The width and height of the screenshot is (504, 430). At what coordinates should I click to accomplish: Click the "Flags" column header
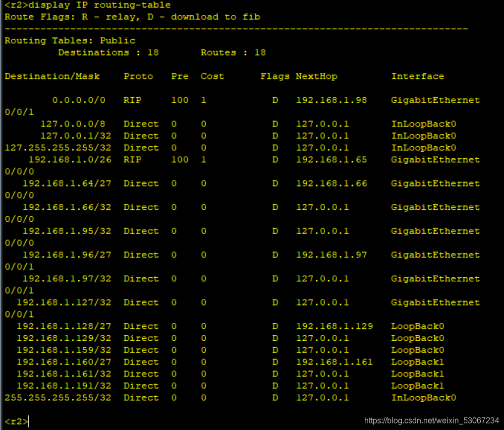click(x=275, y=76)
